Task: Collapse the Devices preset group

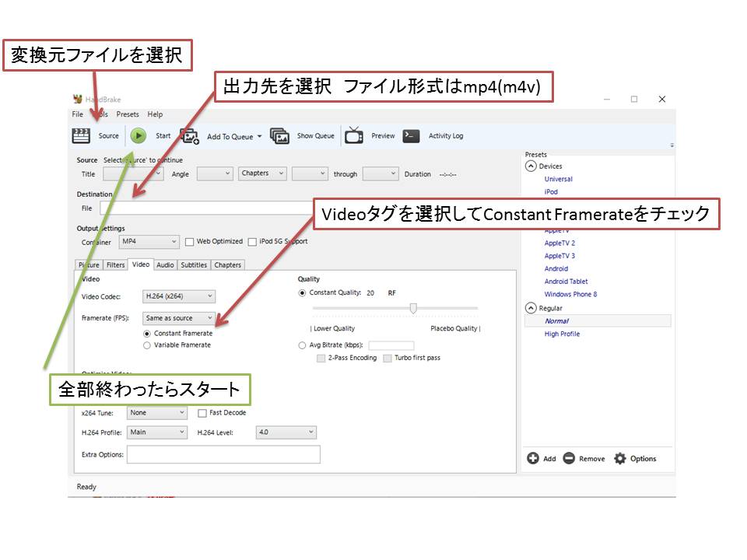Action: [x=531, y=166]
